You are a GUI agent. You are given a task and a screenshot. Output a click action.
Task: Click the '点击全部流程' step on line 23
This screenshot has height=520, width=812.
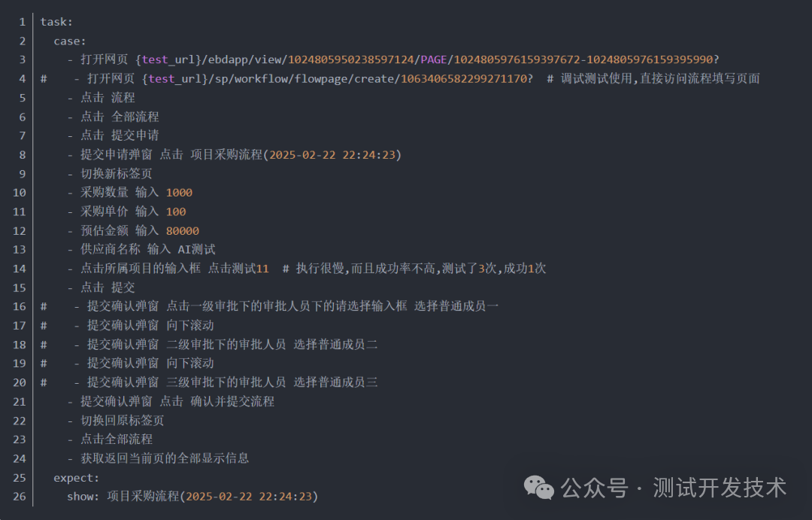click(x=117, y=439)
